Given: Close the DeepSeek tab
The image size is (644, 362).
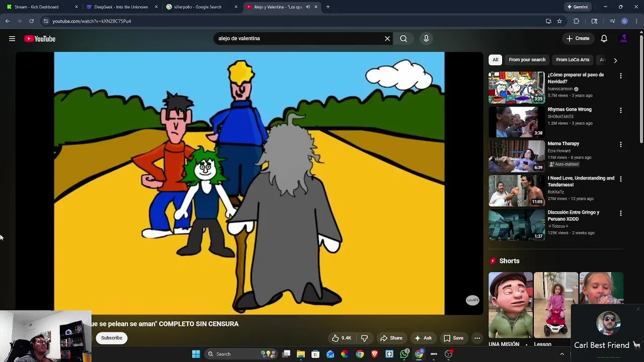Looking at the screenshot, I should click(x=156, y=7).
